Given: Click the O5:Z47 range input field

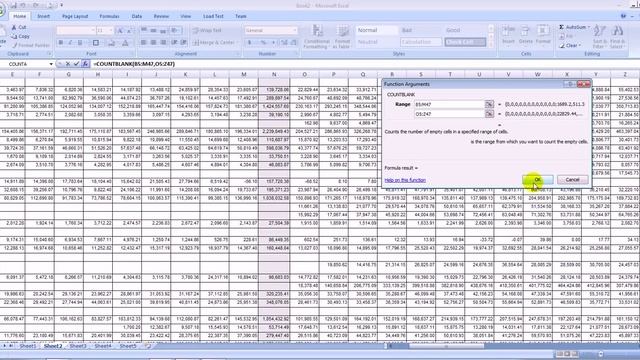Looking at the screenshot, I should click(x=449, y=114).
